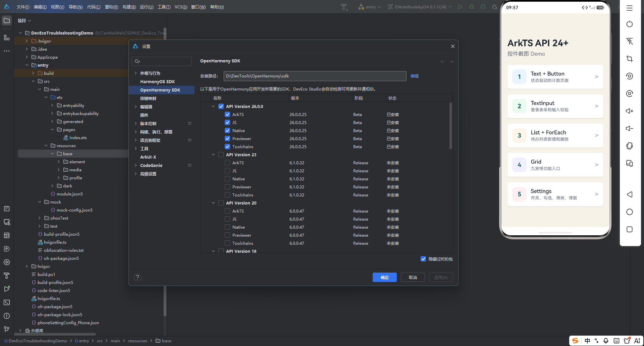Open the Git branch icon in sidebar
Image resolution: width=644 pixels, height=346 pixels.
(7, 329)
